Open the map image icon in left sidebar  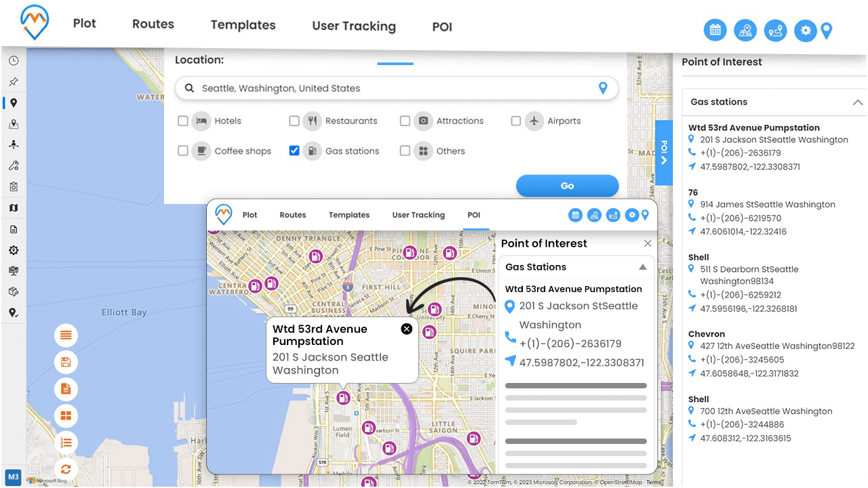pos(14,124)
